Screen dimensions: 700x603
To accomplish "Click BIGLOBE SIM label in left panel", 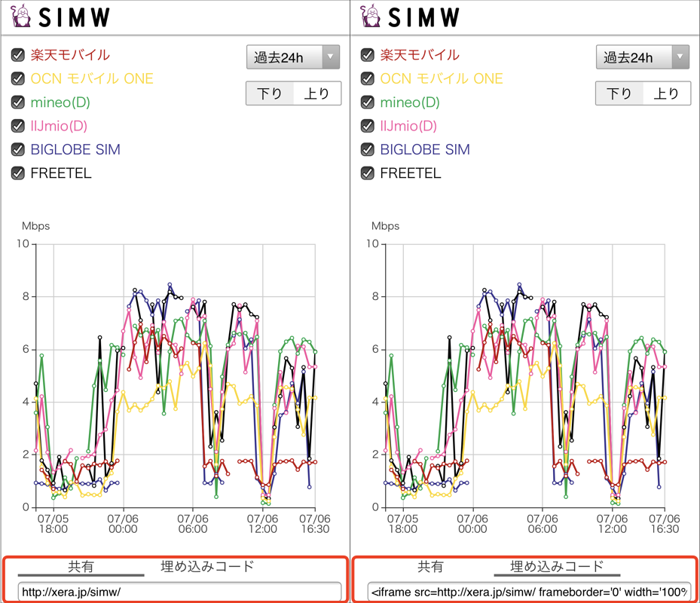I will point(75,149).
